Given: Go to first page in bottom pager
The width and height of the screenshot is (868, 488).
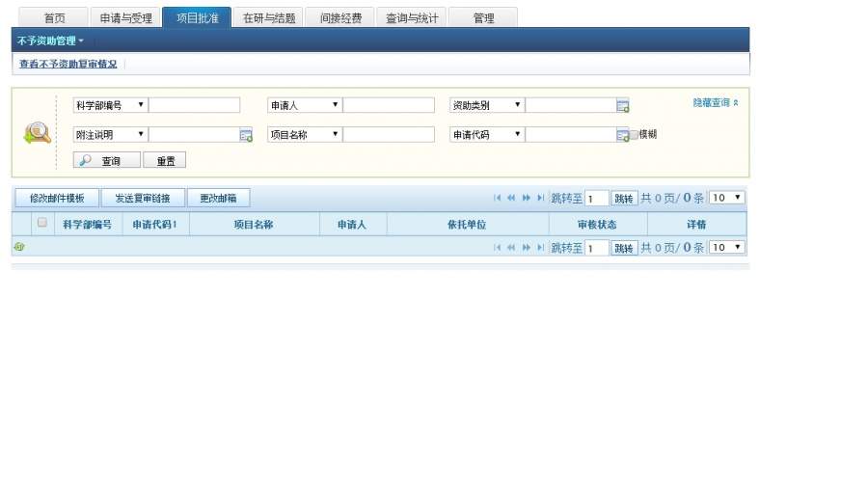Looking at the screenshot, I should click(497, 247).
